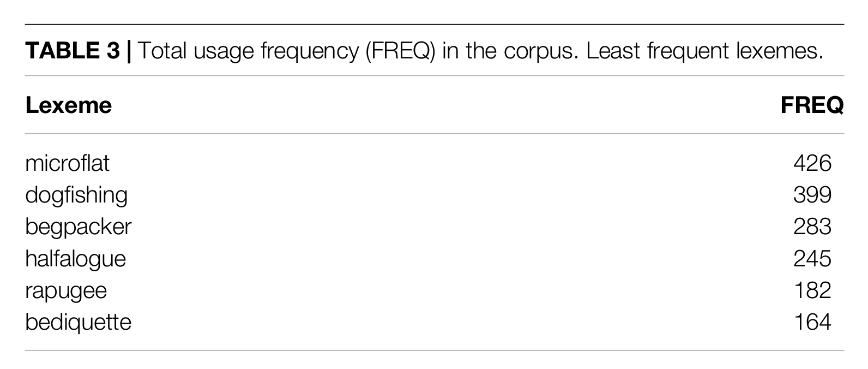This screenshot has width=868, height=369.
Task: Click the "Lexeme" column header
Action: (68, 105)
